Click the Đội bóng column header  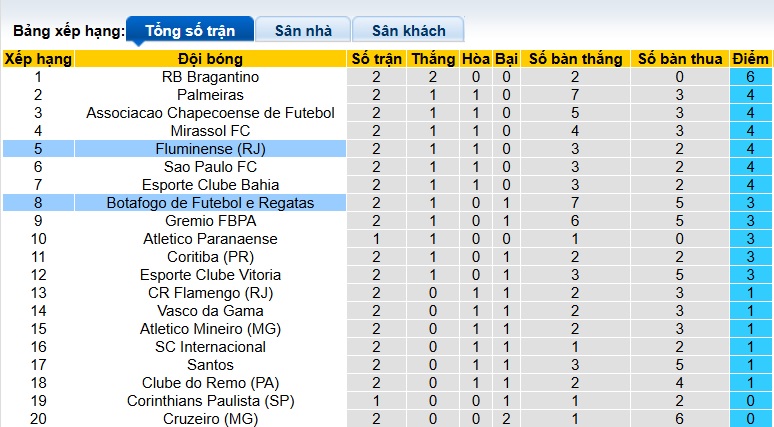pyautogui.click(x=210, y=59)
